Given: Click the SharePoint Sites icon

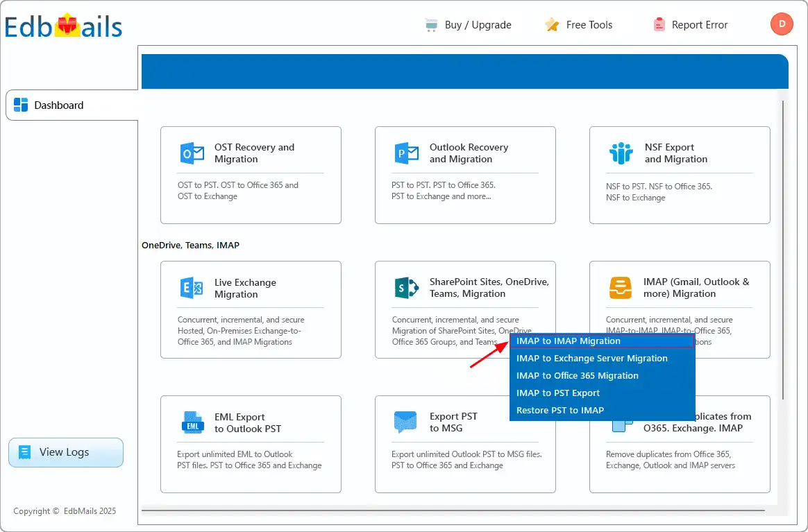Looking at the screenshot, I should point(406,288).
